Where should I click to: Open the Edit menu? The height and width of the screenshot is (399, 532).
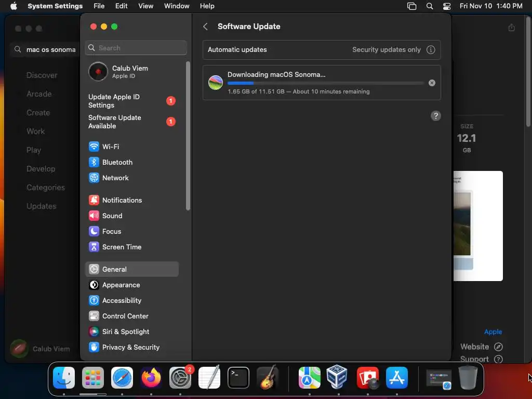click(x=121, y=6)
